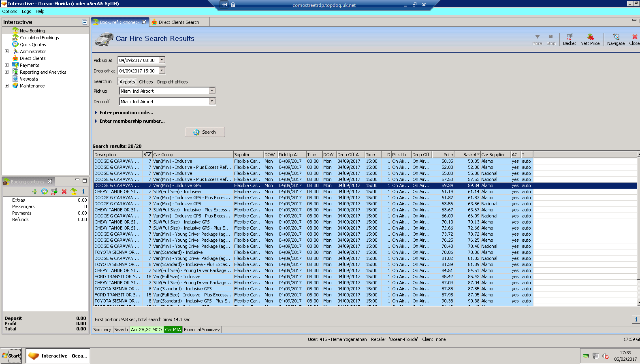The height and width of the screenshot is (364, 640).
Task: Select the Drop off offices search option
Action: 172,82
